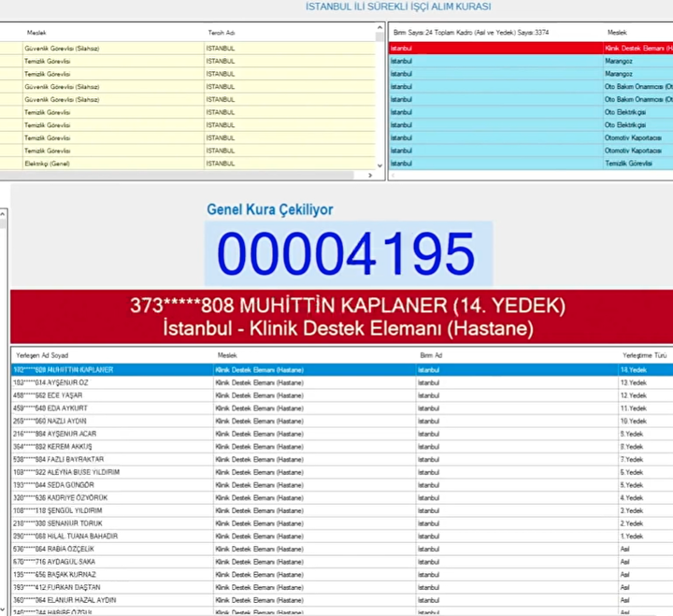Click the Birim Sayısı summary header in the blue table
The image size is (673, 616).
point(471,33)
